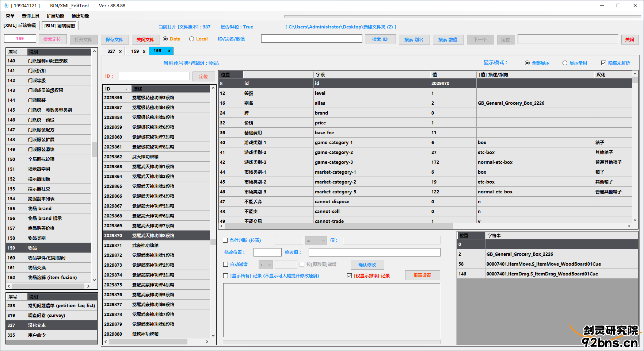Click string row 00007401.ItemDrag.S_ItemDrag_WoodBoard01Cue
The image size is (644, 351).
[x=547, y=274]
